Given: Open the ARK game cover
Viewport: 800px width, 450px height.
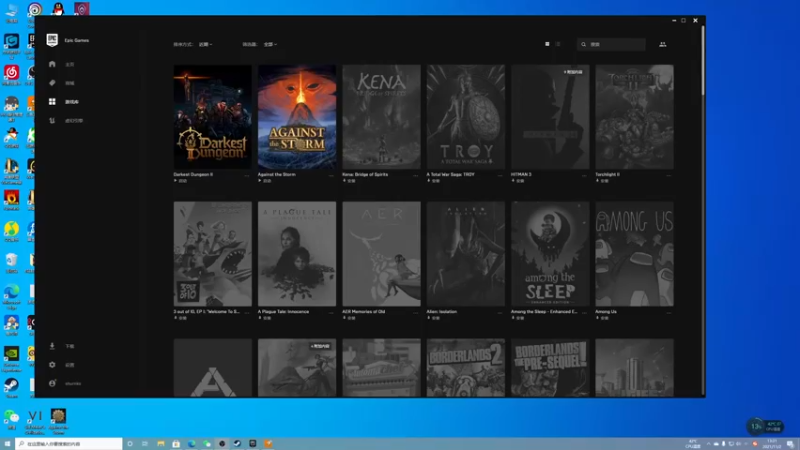Looking at the screenshot, I should point(213,368).
